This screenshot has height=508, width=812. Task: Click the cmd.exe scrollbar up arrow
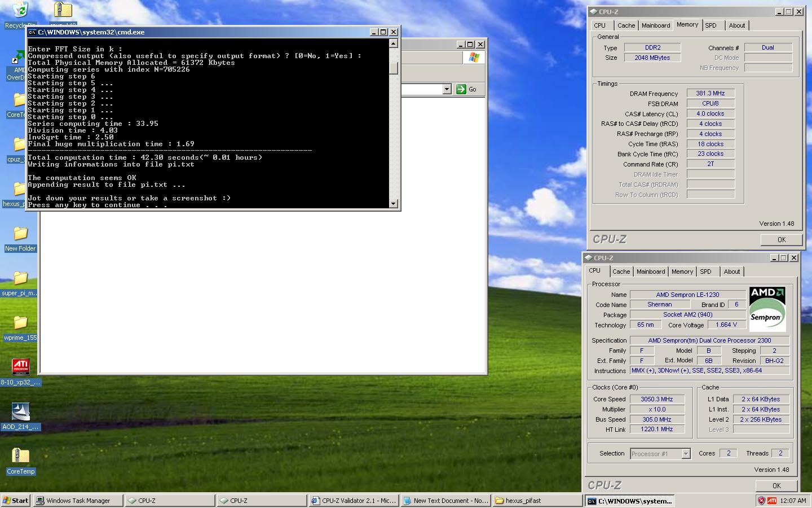394,43
